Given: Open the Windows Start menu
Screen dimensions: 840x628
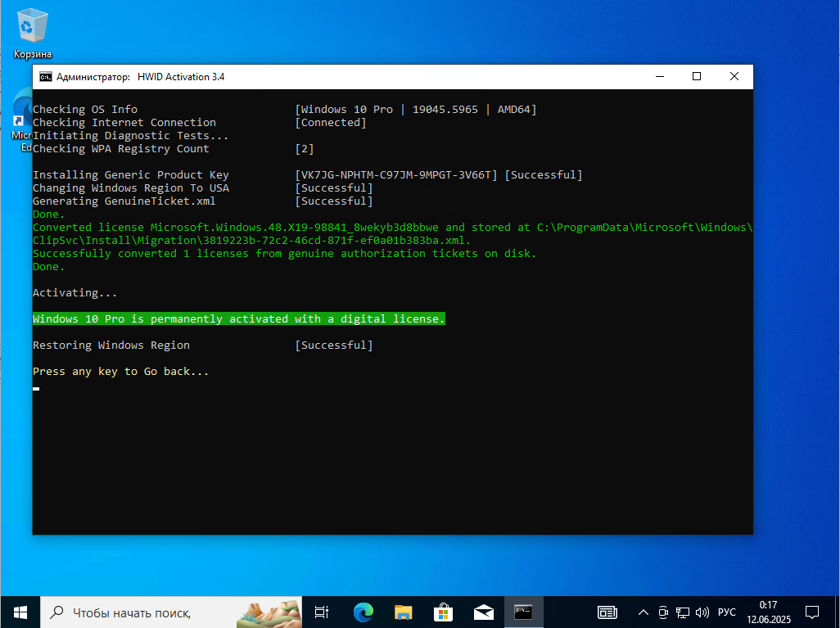Looking at the screenshot, I should [20, 612].
